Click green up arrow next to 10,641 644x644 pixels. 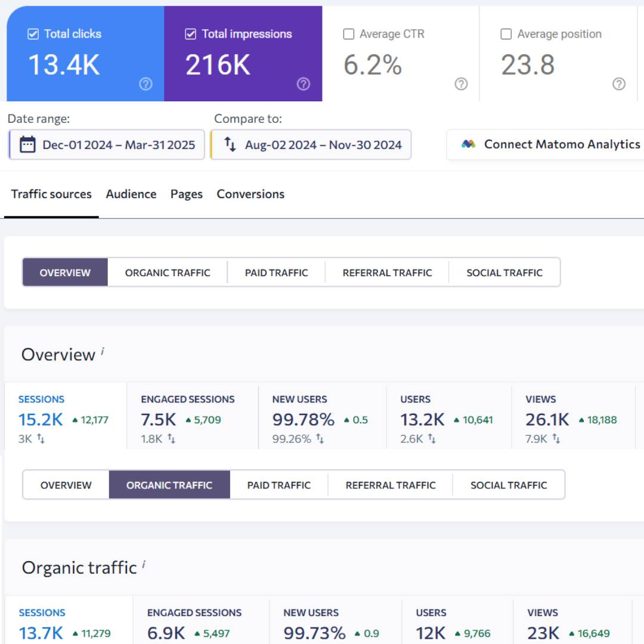457,420
